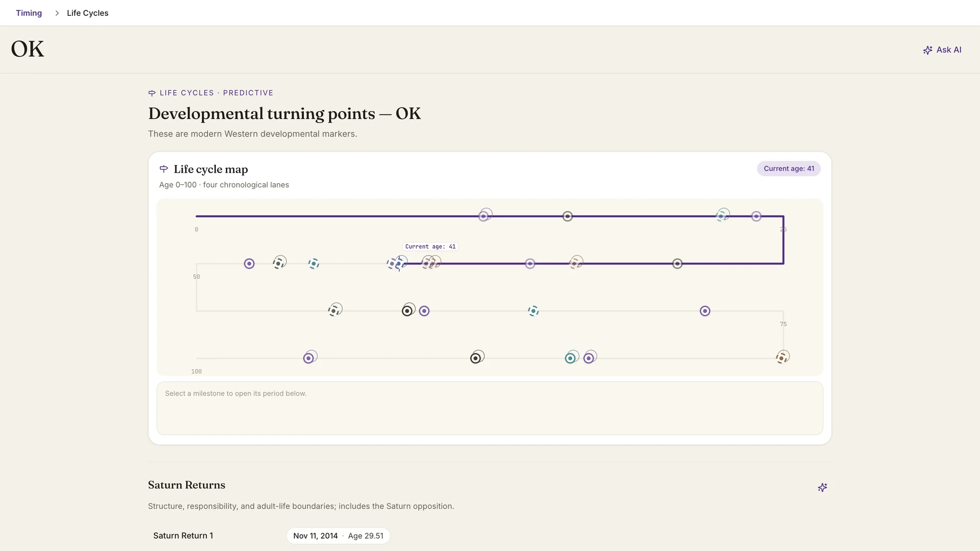Select the teal dashed milestone on second lane
The image size is (980, 551).
click(313, 264)
